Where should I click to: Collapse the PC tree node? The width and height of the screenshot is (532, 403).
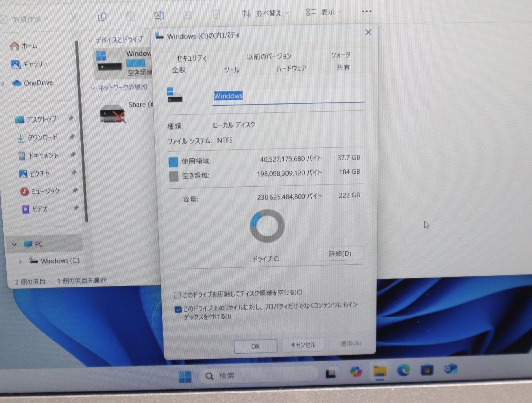click(14, 244)
